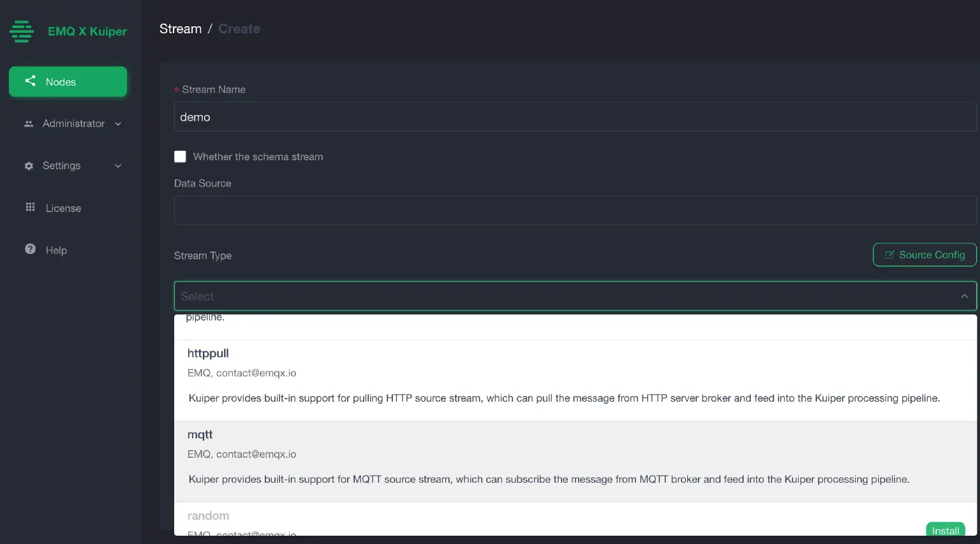Go back via the Stream breadcrumb

pyautogui.click(x=181, y=29)
